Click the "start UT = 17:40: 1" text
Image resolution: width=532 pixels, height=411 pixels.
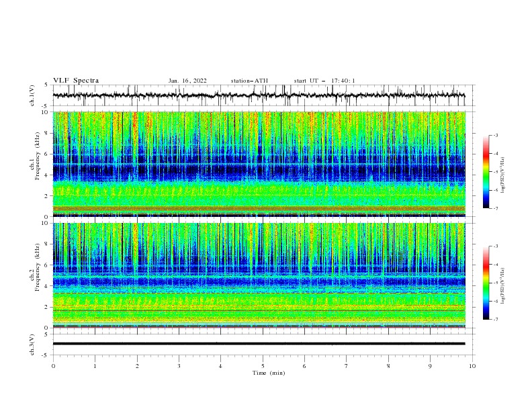324,81
